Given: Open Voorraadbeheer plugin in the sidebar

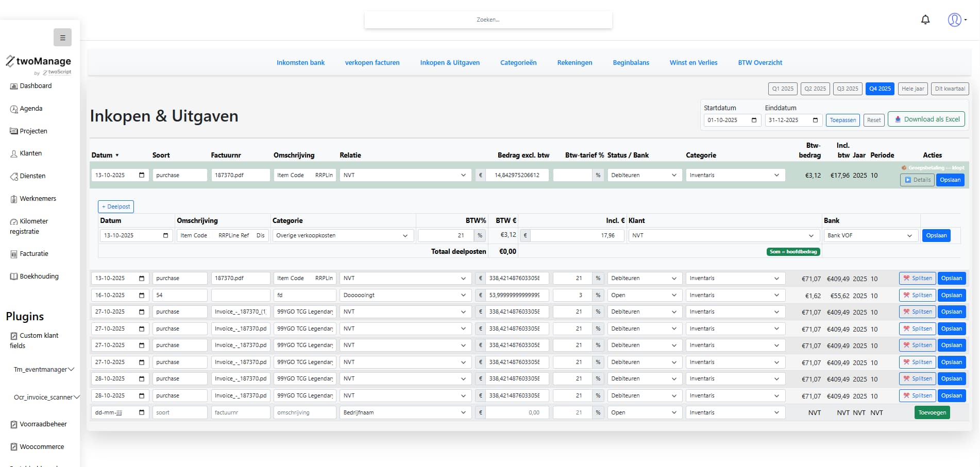Looking at the screenshot, I should [x=43, y=424].
